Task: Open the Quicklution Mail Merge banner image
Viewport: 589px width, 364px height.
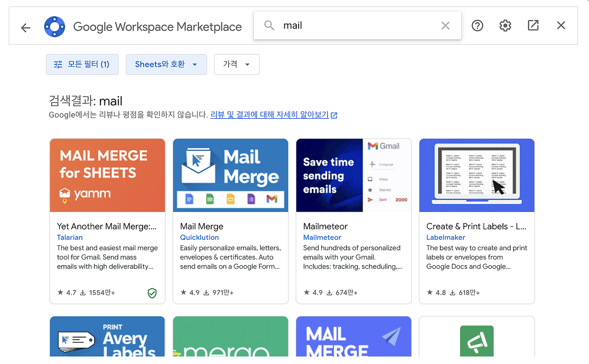Action: click(x=231, y=175)
